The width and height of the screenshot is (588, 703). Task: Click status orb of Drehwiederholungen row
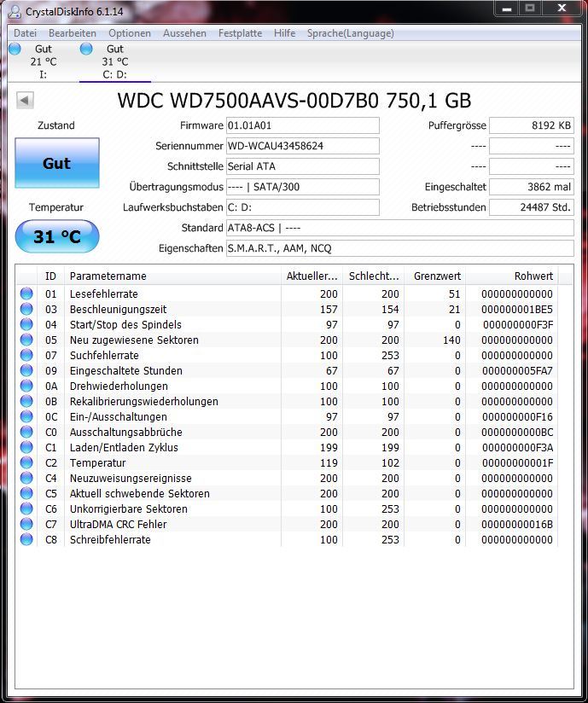(26, 386)
